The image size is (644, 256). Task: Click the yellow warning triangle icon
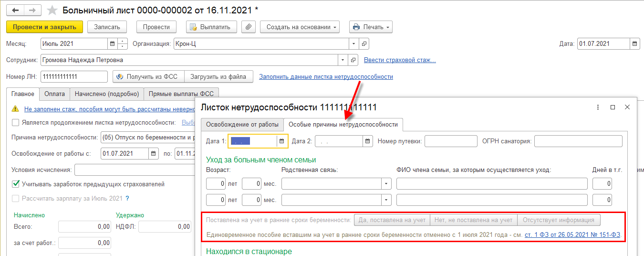[15, 109]
